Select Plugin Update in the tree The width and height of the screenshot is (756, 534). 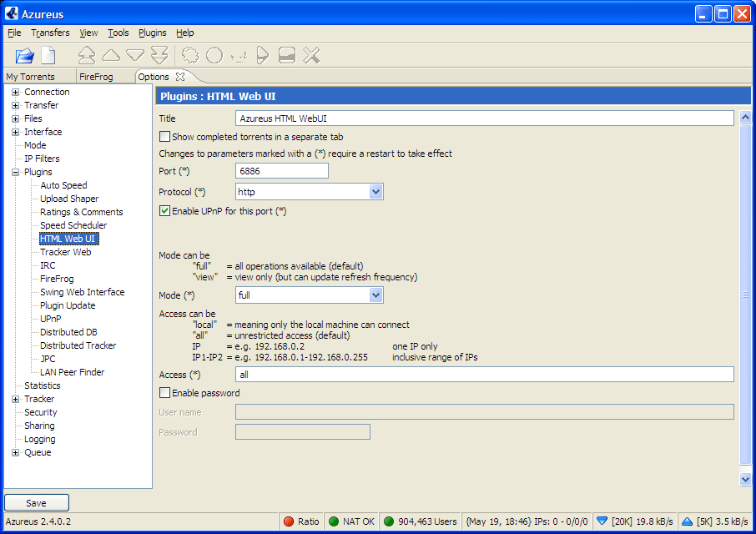coord(68,305)
